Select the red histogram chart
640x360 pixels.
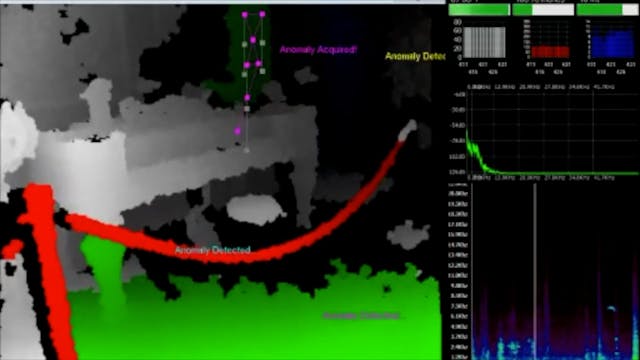[x=550, y=51]
